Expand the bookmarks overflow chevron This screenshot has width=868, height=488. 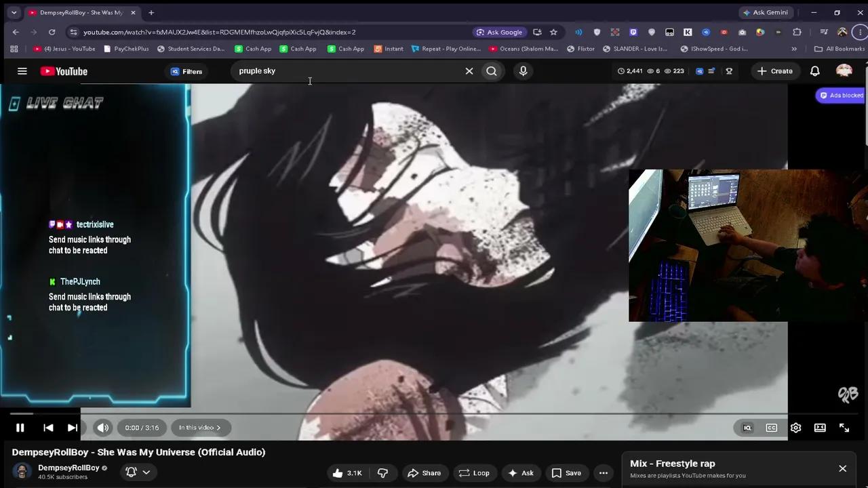click(x=794, y=49)
